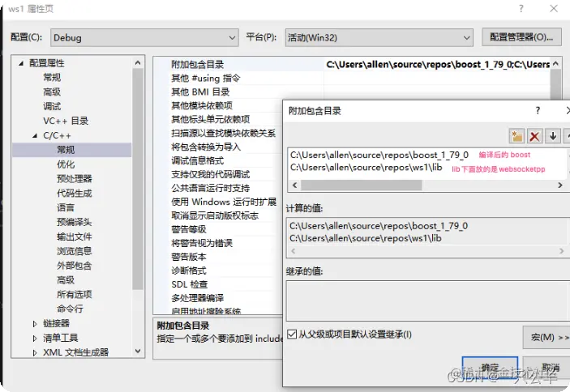Click help question mark in ws1 属性页 title bar
Image resolution: width=570 pixels, height=392 pixels.
tap(521, 9)
